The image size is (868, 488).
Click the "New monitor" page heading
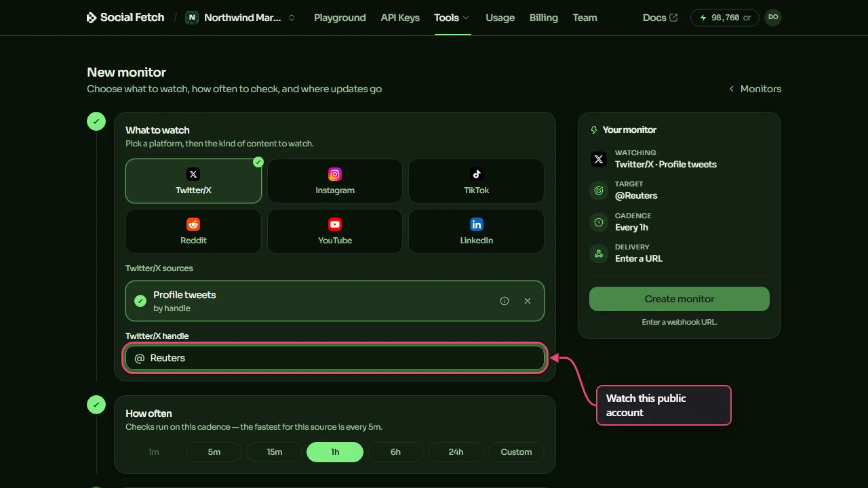click(127, 73)
